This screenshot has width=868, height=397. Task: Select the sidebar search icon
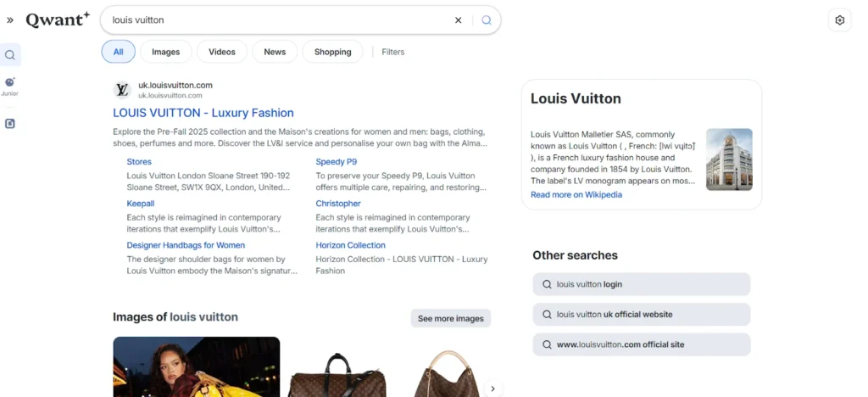(x=10, y=55)
